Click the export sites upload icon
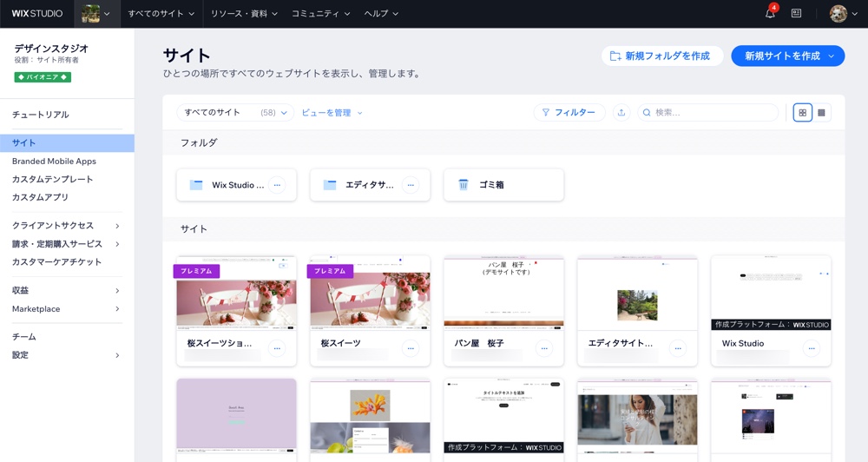The height and width of the screenshot is (462, 868). (621, 112)
